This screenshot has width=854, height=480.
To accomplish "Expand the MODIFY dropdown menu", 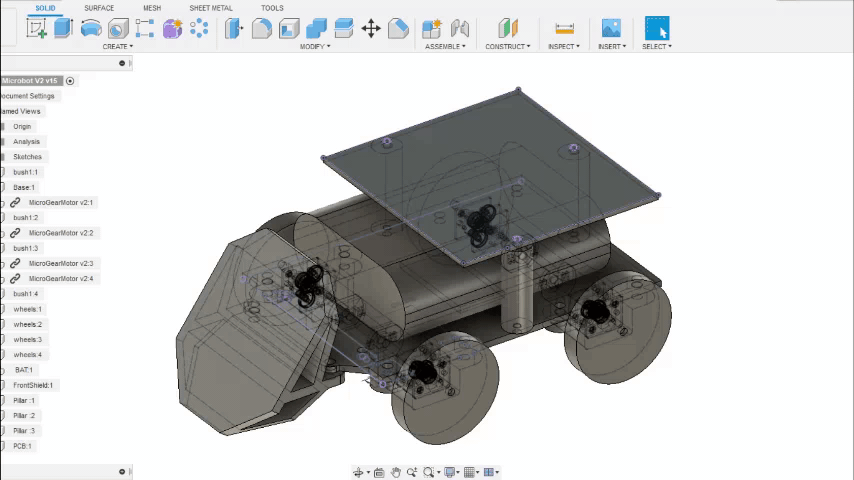I will point(314,46).
